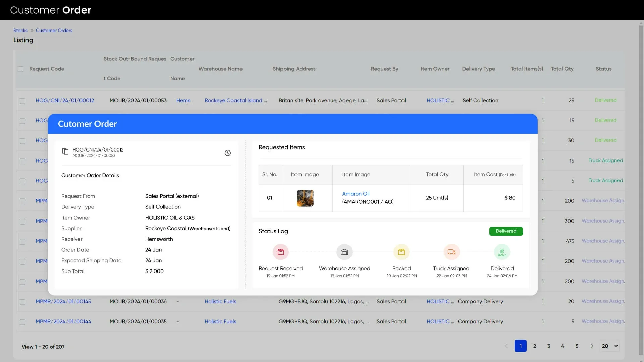Open the order history clock icon
The height and width of the screenshot is (362, 644).
227,153
